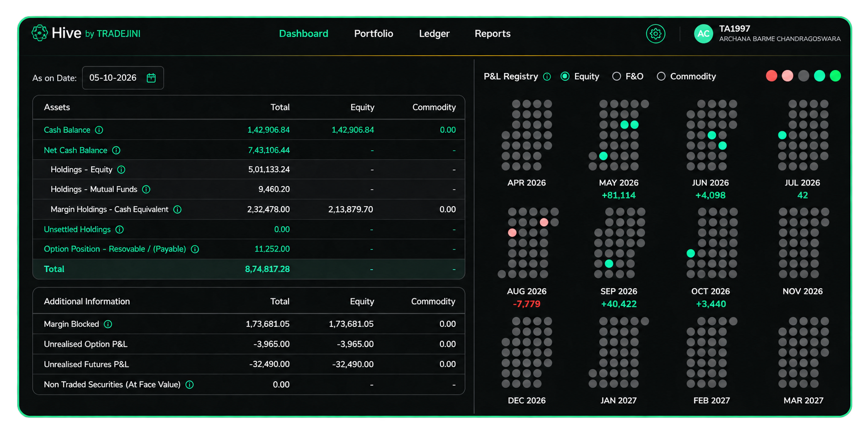Click Unrealised Futures P&L total -32,490.00
868x434 pixels.
coord(269,365)
